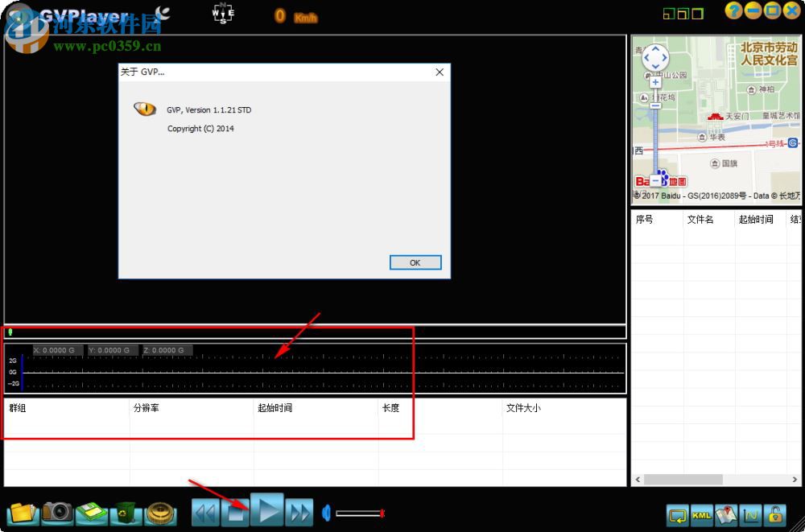Zoom in on the Baidu map plus button
805x532 pixels.
[655, 81]
